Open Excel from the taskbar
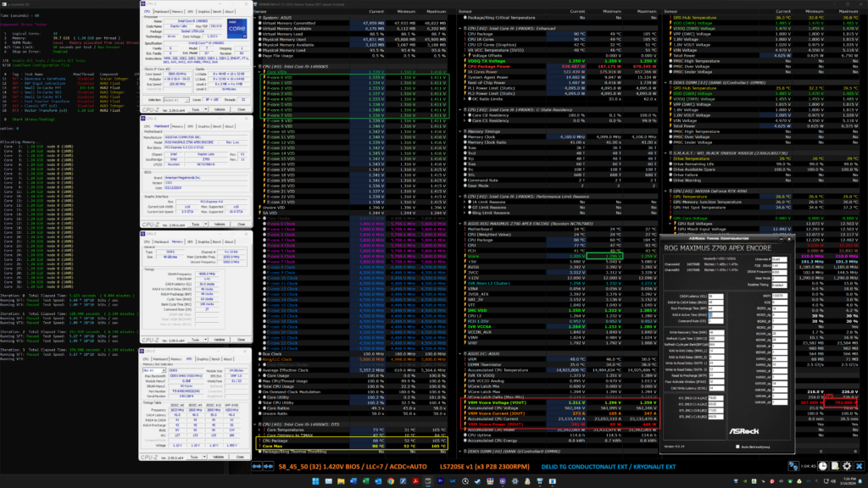This screenshot has height=488, width=868. pos(366,481)
